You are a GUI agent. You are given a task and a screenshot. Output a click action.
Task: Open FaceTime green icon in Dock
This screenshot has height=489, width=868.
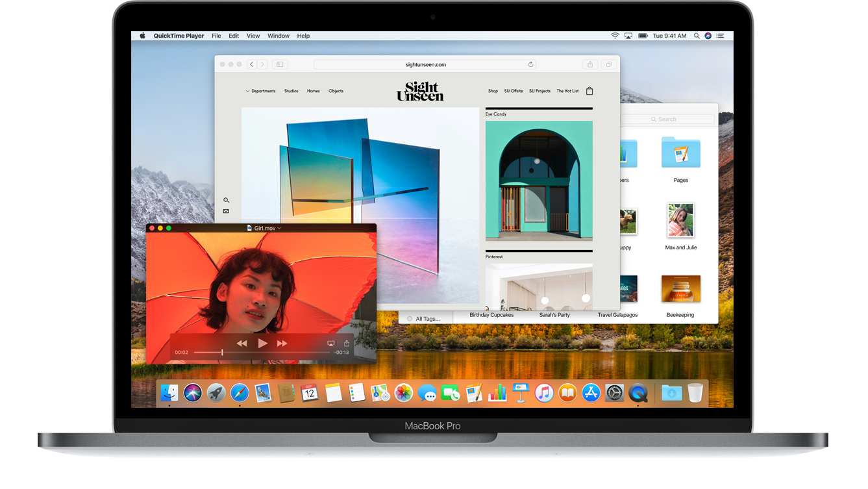[451, 393]
